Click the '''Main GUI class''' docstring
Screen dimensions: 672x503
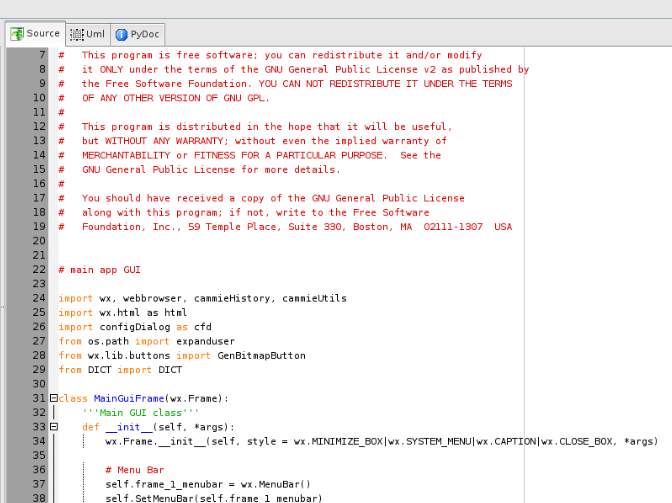141,413
